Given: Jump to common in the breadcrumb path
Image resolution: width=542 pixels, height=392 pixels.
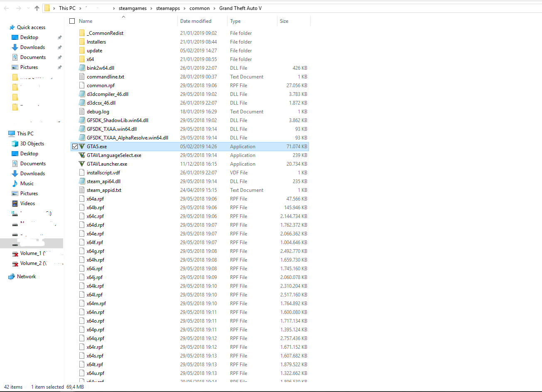Looking at the screenshot, I should pos(199,8).
